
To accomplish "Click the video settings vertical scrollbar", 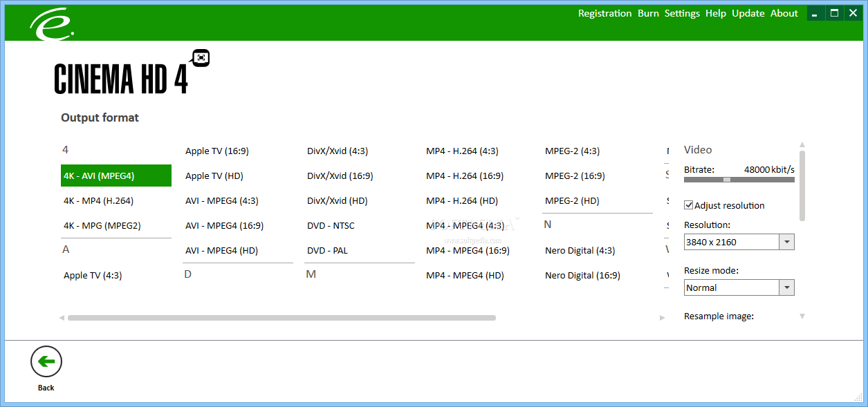I will pos(802,186).
